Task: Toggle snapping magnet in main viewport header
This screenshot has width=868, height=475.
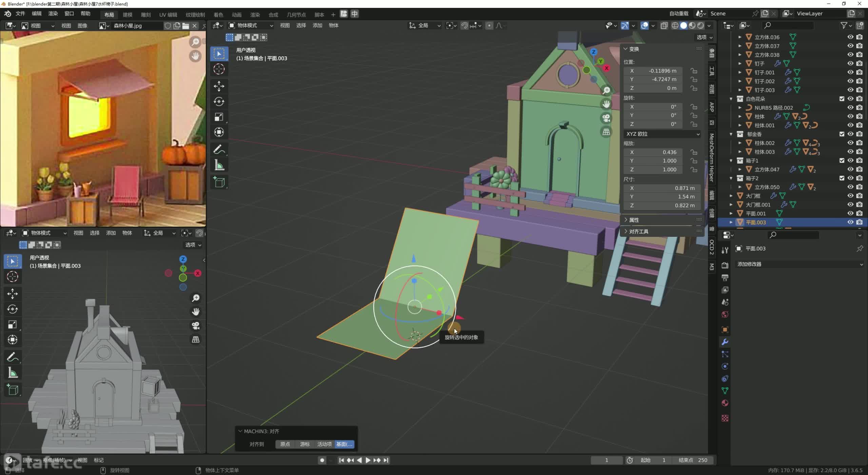Action: (465, 25)
